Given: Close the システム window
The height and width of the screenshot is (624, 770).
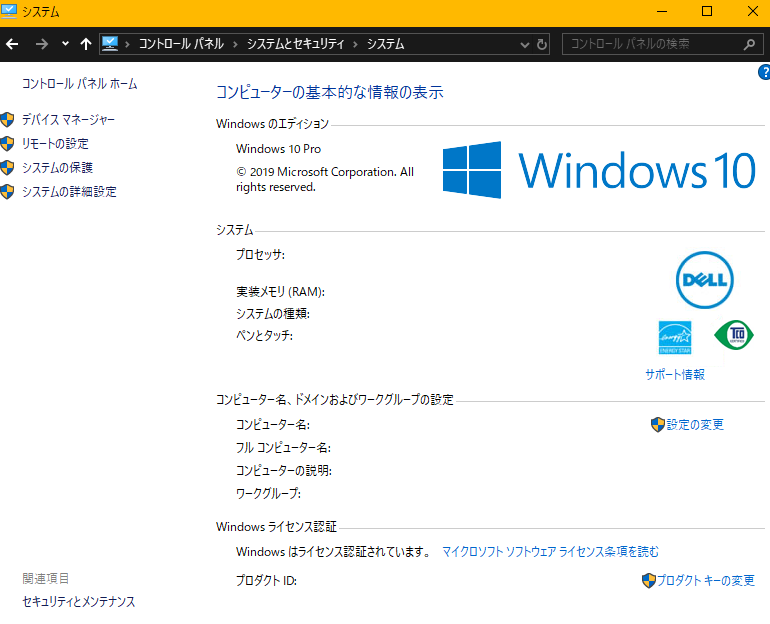Looking at the screenshot, I should [x=752, y=11].
